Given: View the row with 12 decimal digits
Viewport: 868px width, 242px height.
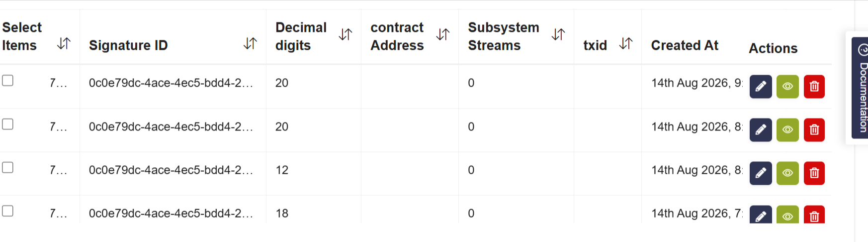Looking at the screenshot, I should (787, 173).
